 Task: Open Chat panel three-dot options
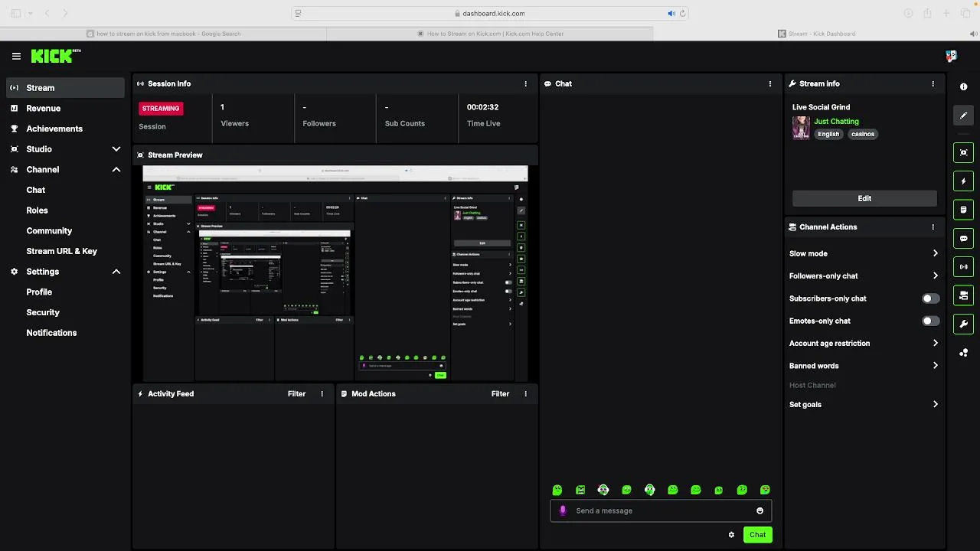pyautogui.click(x=770, y=84)
